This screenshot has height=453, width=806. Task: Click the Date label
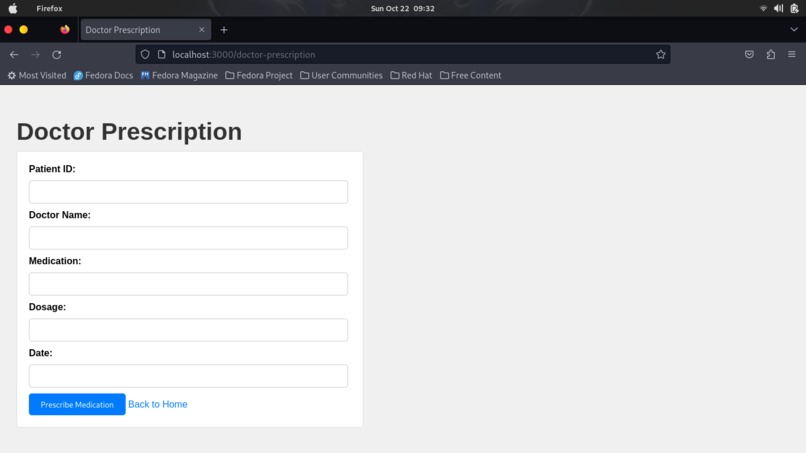click(41, 353)
